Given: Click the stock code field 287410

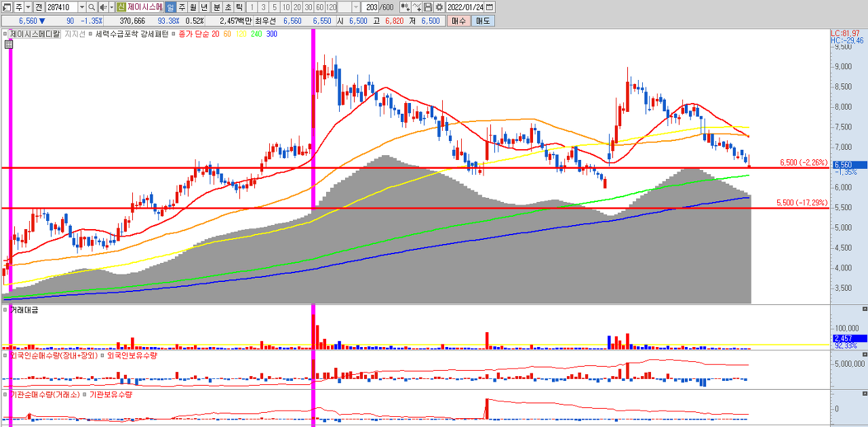Looking at the screenshot, I should (62, 7).
